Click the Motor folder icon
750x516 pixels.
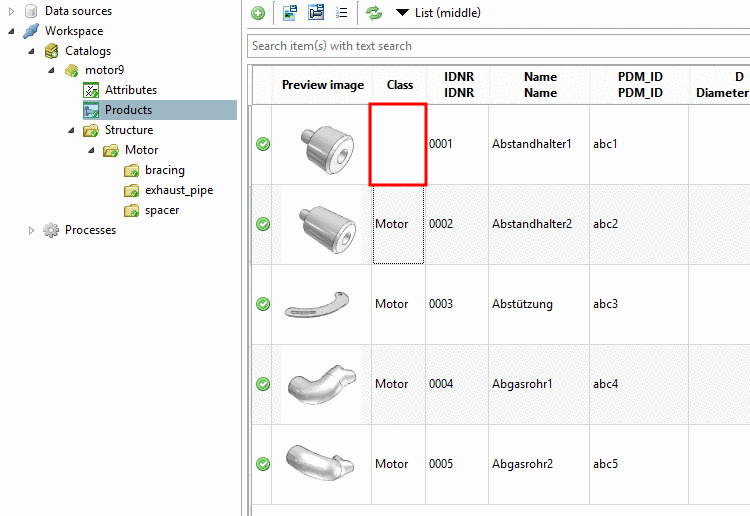[x=111, y=151]
